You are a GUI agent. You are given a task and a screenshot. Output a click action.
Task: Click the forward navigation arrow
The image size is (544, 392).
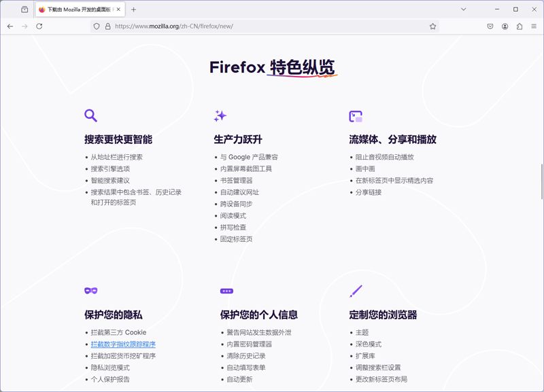pyautogui.click(x=24, y=26)
